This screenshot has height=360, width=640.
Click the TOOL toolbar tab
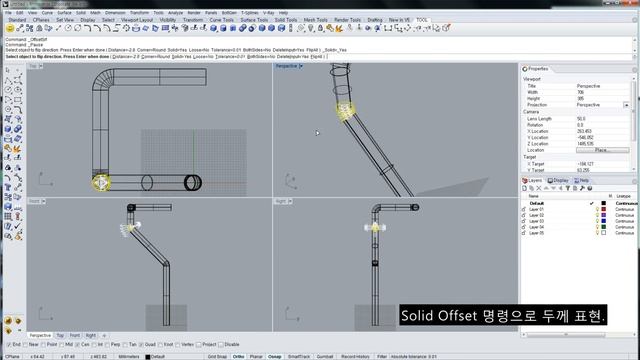pyautogui.click(x=422, y=20)
